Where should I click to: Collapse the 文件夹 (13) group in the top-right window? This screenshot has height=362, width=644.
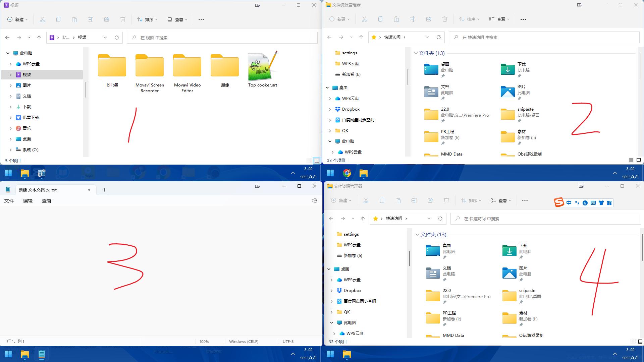(416, 53)
